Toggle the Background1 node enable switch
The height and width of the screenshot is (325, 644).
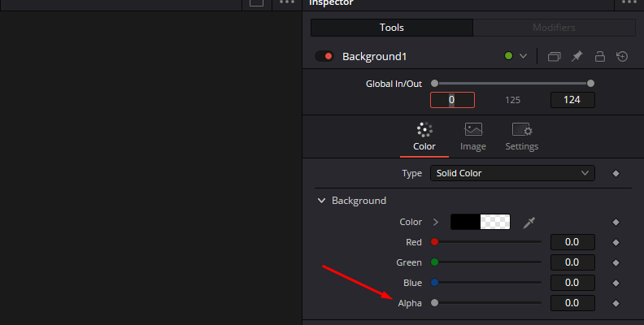click(324, 57)
